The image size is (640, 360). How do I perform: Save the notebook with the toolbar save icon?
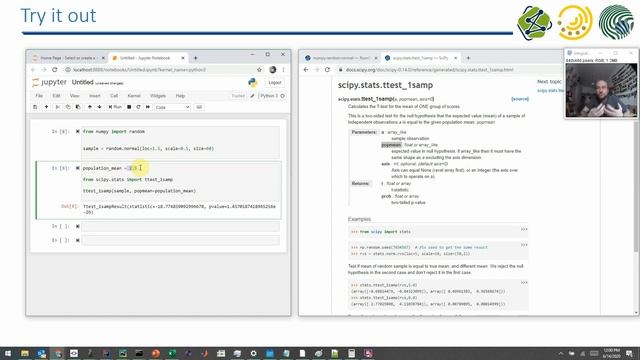click(35, 107)
